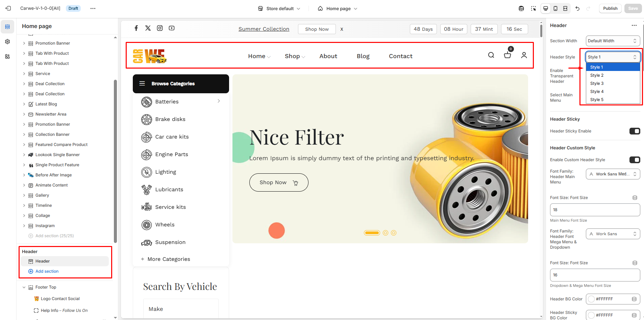Screen dimensions: 644x320
Task: Switch to mobile preview icon
Action: tap(555, 8)
